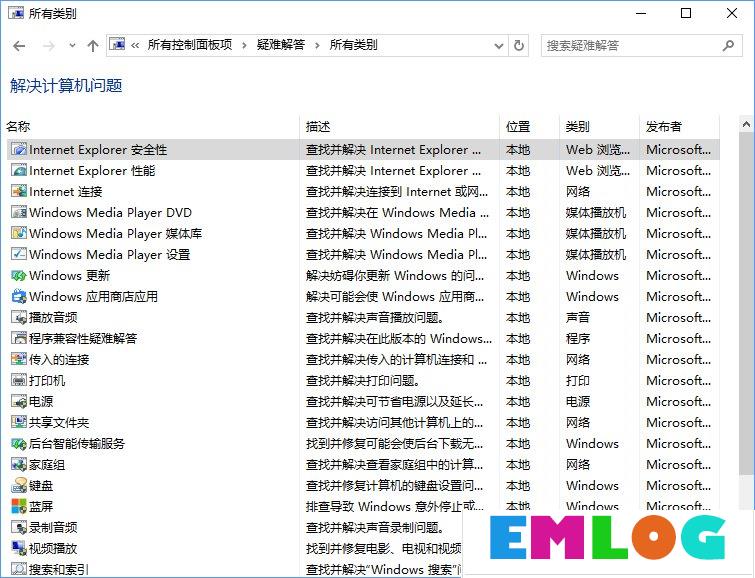This screenshot has height=578, width=755.
Task: Select the Windows Media Player 媒体库 icon
Action: [19, 233]
